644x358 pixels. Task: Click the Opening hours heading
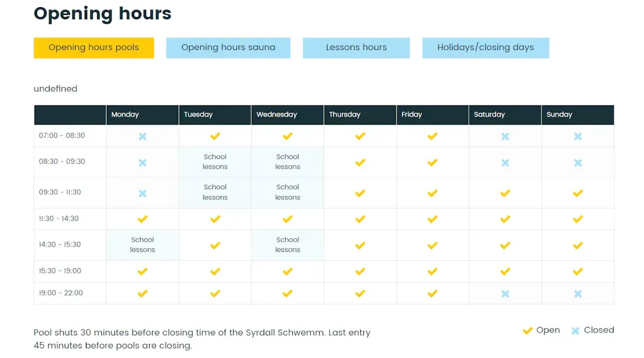pos(103,14)
